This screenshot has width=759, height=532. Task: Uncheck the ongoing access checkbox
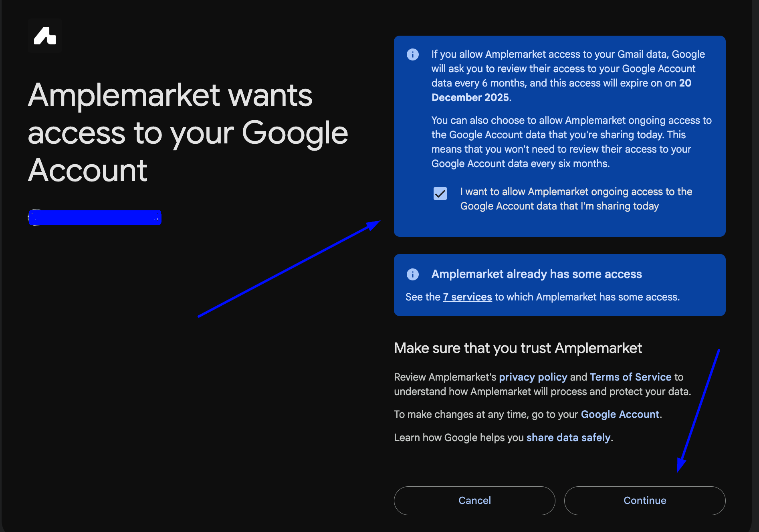pyautogui.click(x=440, y=193)
